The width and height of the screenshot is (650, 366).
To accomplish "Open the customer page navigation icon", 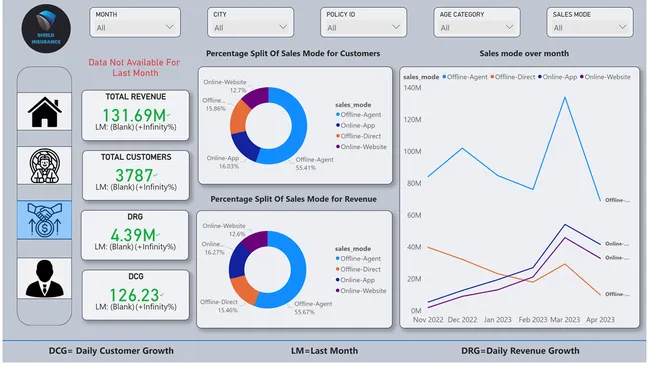I will point(44,165).
